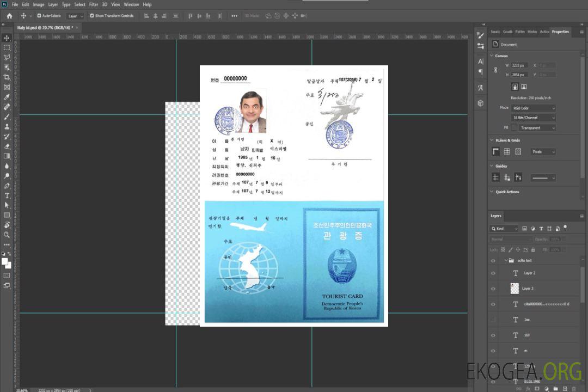The image size is (588, 392).
Task: Select the Crop tool
Action: (7, 77)
